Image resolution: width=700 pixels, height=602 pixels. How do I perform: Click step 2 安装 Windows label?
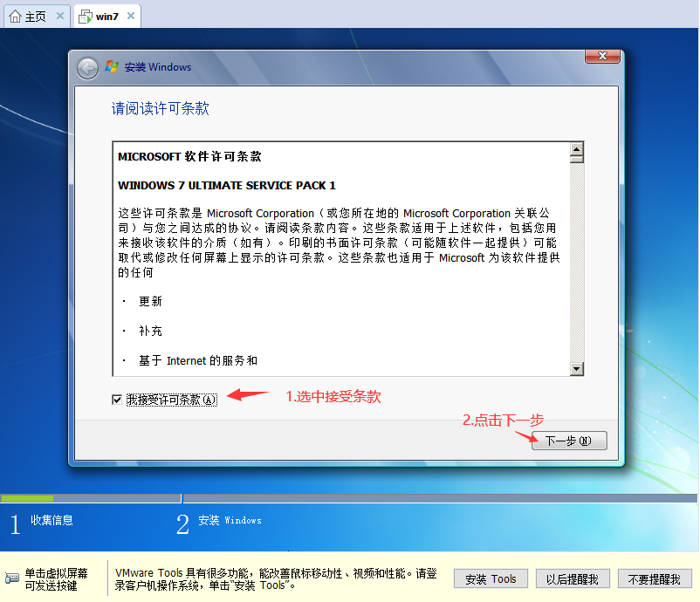230,520
